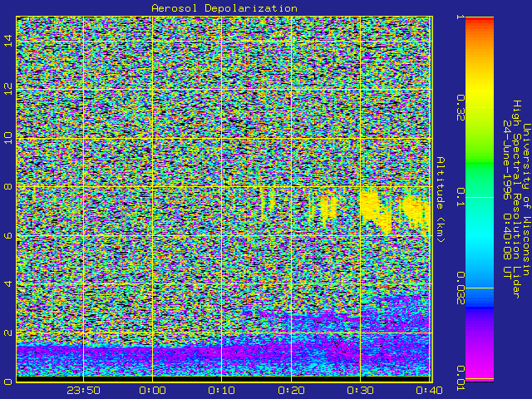
Task: Click the colorbar value label 0.032
Action: tap(460, 288)
